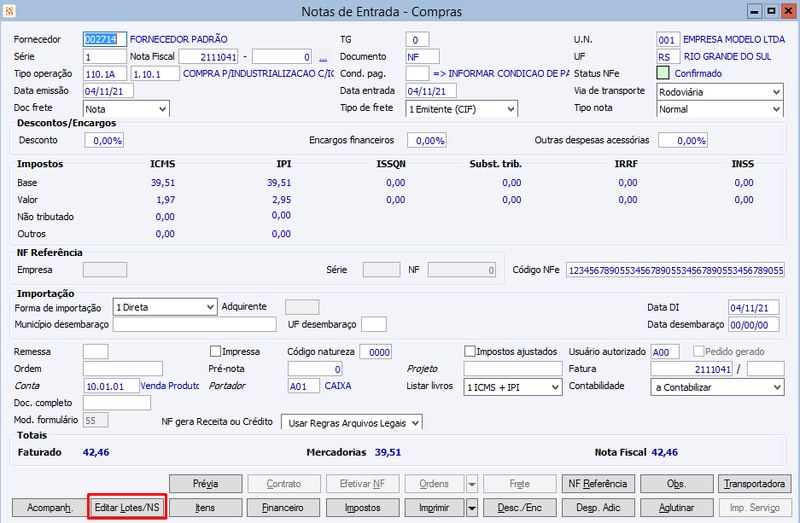
Task: Click the application icon in title bar
Action: coord(9,10)
